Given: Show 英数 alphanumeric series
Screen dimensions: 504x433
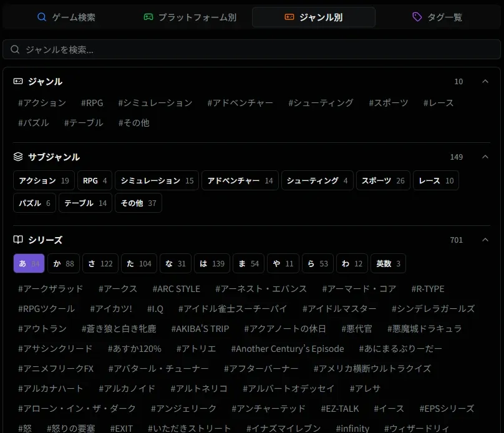Looking at the screenshot, I should (388, 263).
